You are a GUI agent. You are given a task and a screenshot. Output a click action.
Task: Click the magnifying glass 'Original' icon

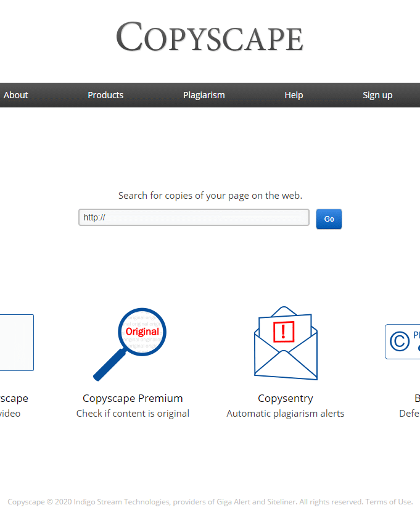pos(132,343)
